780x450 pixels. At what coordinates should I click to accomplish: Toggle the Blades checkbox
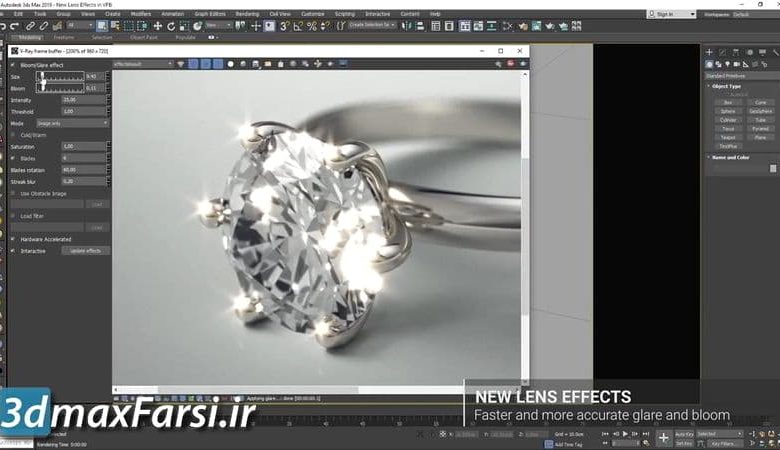pyautogui.click(x=13, y=158)
